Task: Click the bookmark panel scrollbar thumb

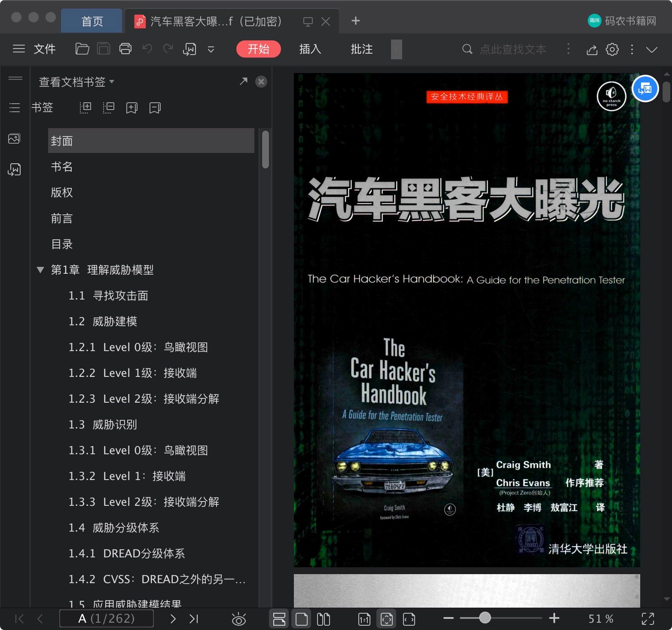Action: point(266,149)
